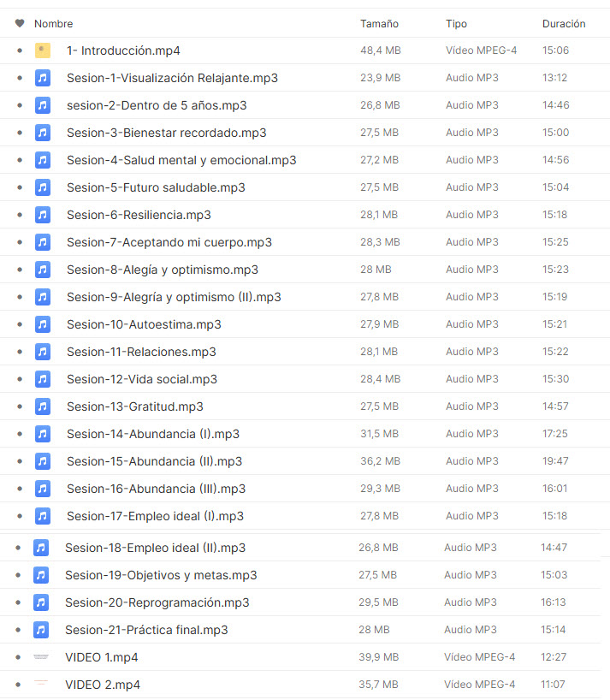Click the music icon for Sesion-11-Relaciones.mp3
Viewport: 610px width, 700px height.
pos(43,352)
